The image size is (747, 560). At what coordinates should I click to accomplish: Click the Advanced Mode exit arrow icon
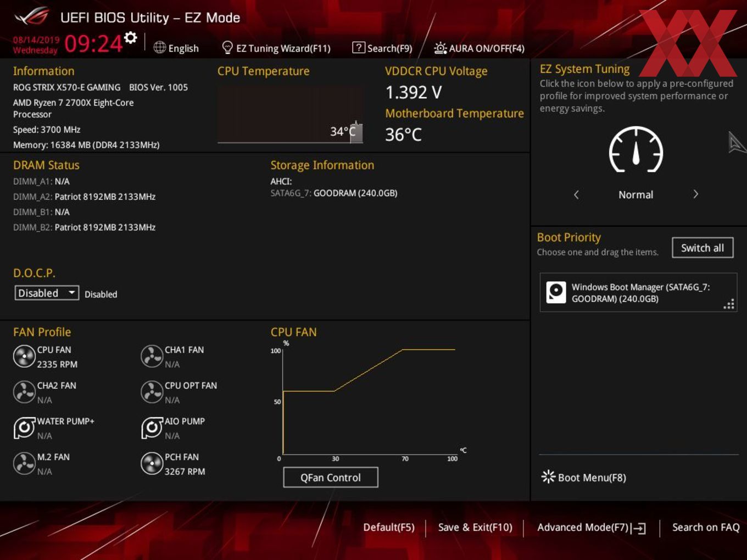638,528
